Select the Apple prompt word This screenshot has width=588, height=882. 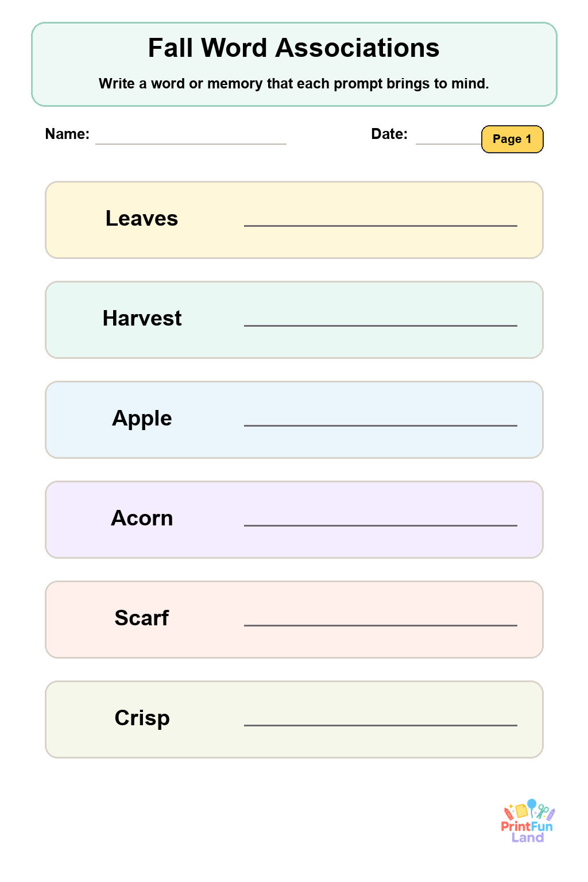click(142, 419)
